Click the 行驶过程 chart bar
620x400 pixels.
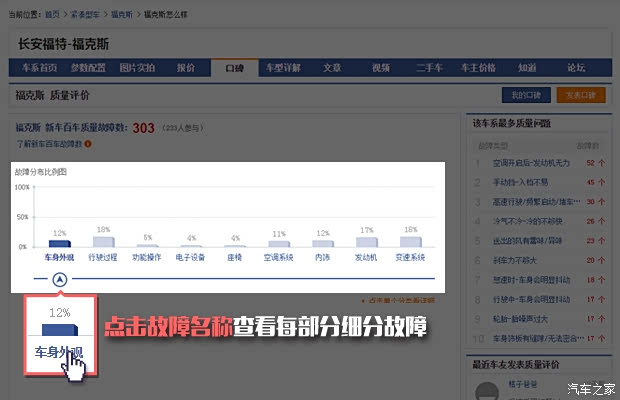pyautogui.click(x=104, y=242)
